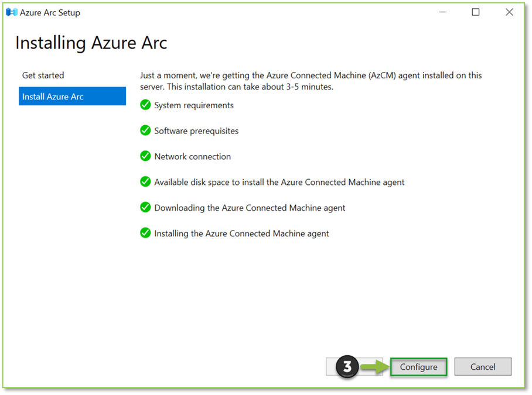Click the System requirements label text

[x=194, y=105]
